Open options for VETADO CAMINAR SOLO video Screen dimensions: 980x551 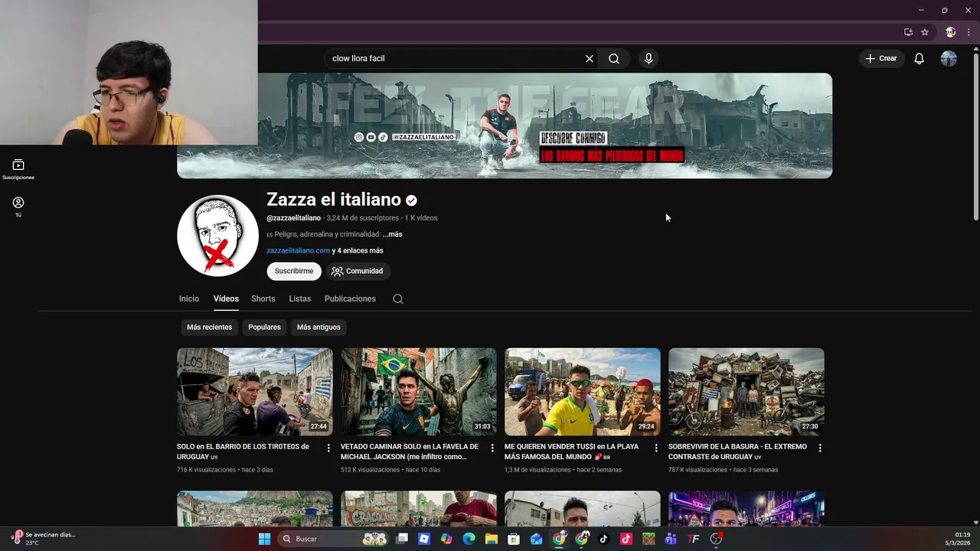pyautogui.click(x=492, y=448)
